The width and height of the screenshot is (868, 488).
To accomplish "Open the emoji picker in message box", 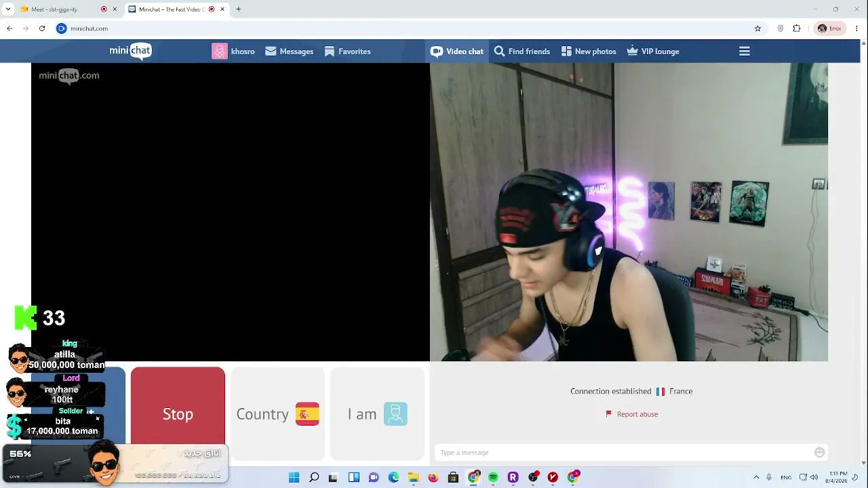I will pos(819,453).
